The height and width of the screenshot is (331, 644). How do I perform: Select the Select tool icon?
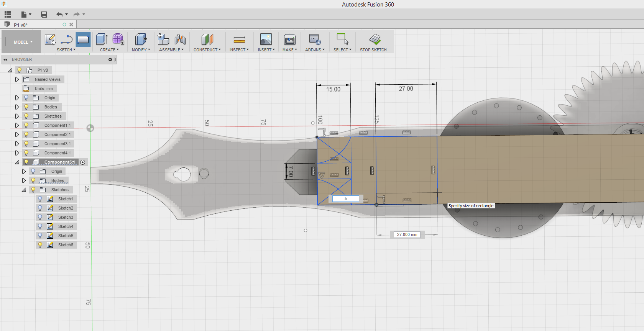342,39
